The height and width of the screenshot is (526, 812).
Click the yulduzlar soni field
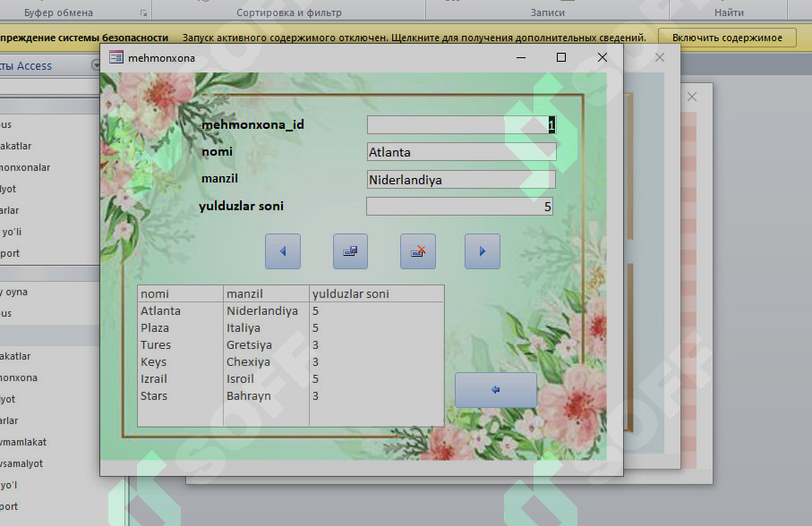[x=460, y=207]
